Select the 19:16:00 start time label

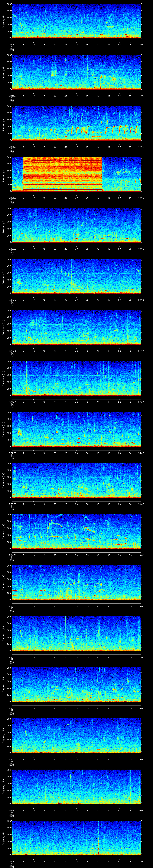(12, 147)
